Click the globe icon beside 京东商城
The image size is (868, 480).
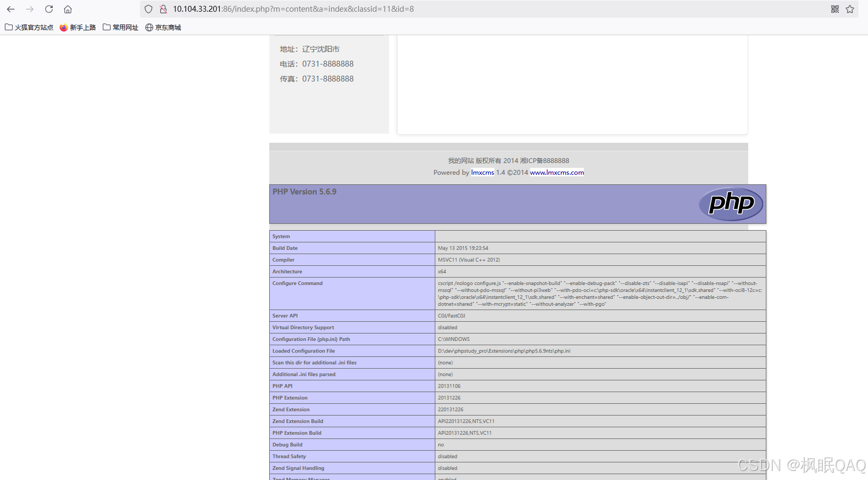click(x=148, y=27)
